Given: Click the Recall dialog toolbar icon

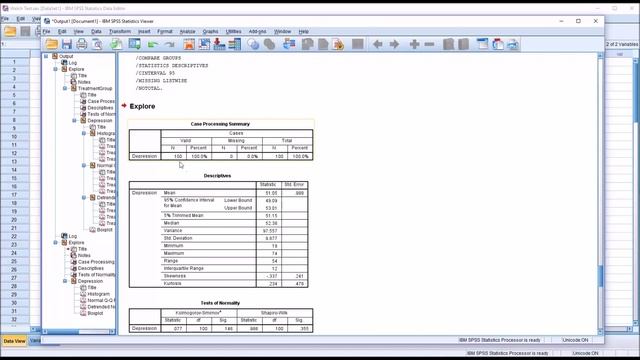Looking at the screenshot, I should (134, 44).
